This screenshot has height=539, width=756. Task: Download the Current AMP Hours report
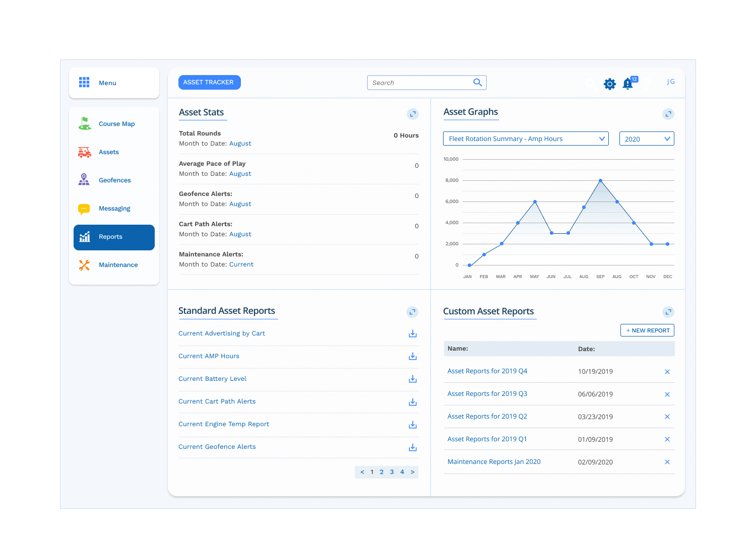coord(412,356)
